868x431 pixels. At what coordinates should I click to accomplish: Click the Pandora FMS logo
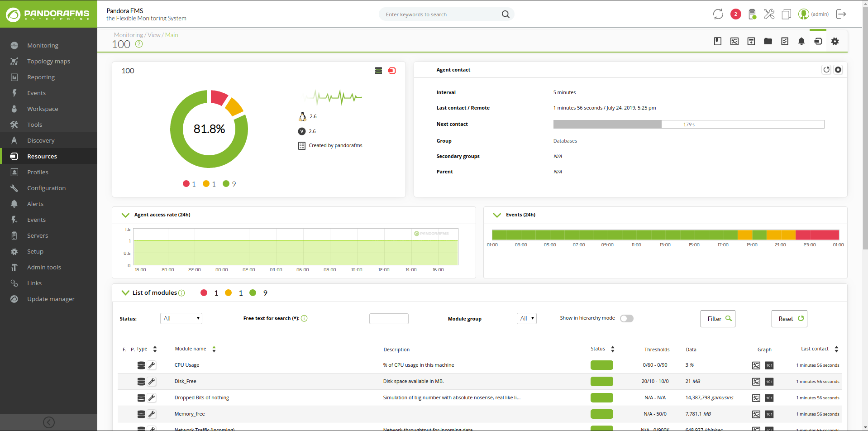pyautogui.click(x=48, y=14)
